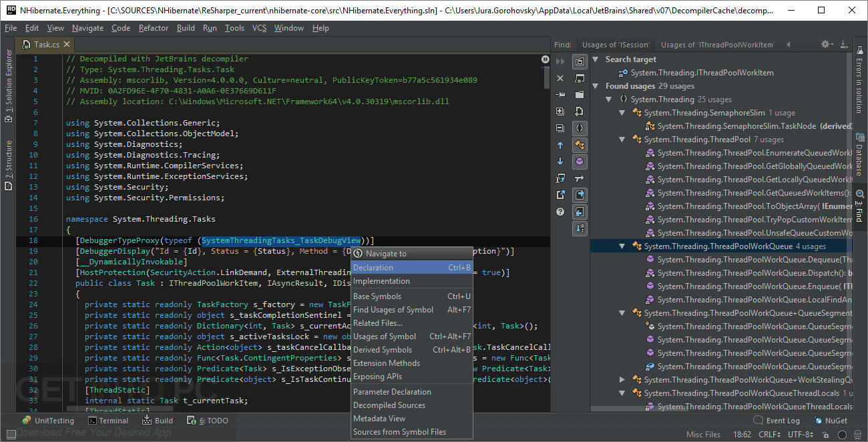The image size is (868, 442).
Task: Select Declaration in Navigate to popup
Action: coord(412,268)
